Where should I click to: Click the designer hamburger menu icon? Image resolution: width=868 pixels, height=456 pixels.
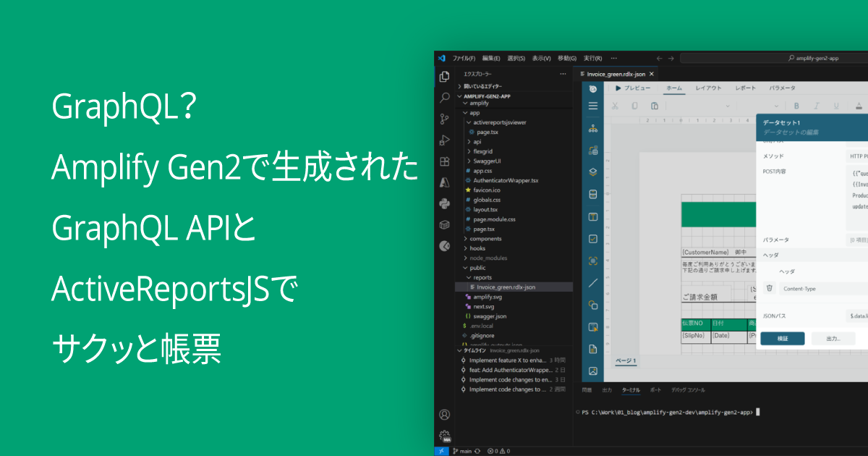pos(593,106)
